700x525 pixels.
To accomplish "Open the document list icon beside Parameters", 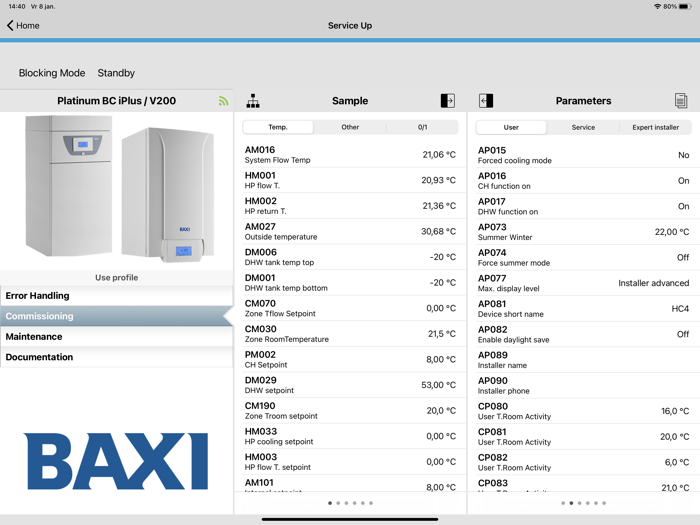I will coord(681,101).
